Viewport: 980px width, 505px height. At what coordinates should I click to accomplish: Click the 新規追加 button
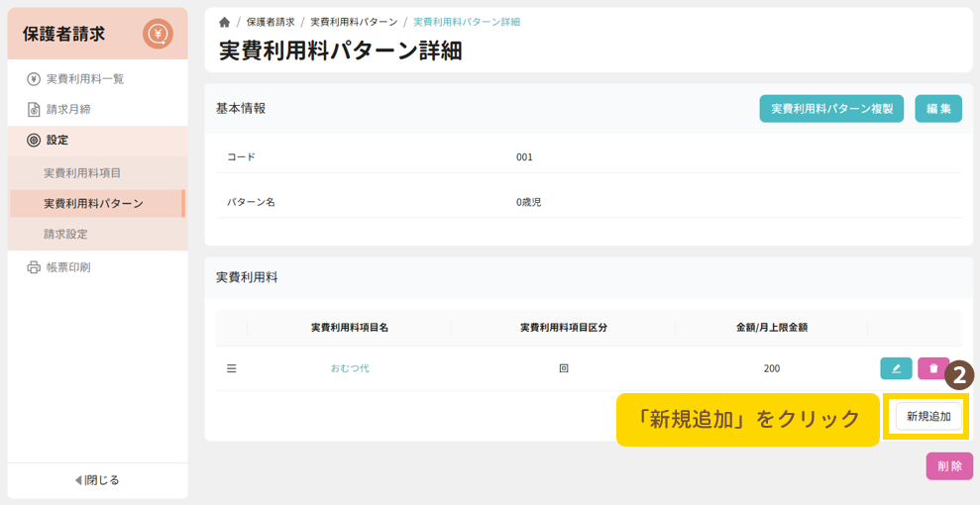pos(928,417)
